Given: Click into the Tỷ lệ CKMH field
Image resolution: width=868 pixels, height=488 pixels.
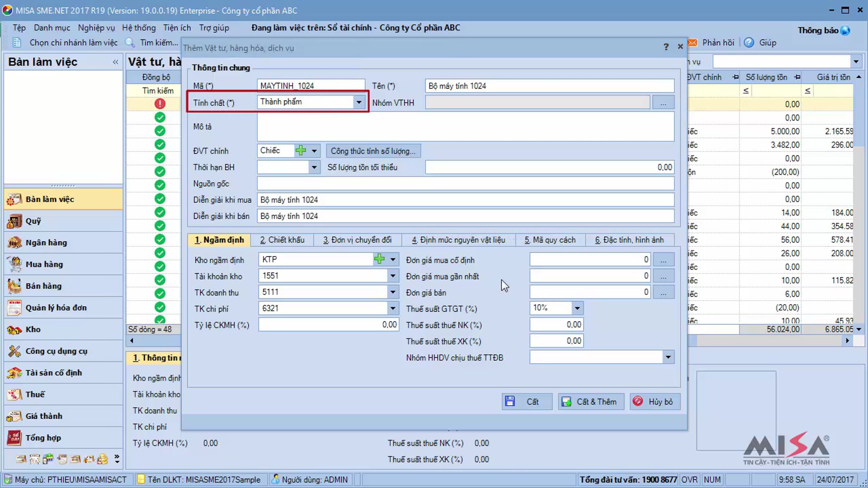Looking at the screenshot, I should (x=329, y=325).
